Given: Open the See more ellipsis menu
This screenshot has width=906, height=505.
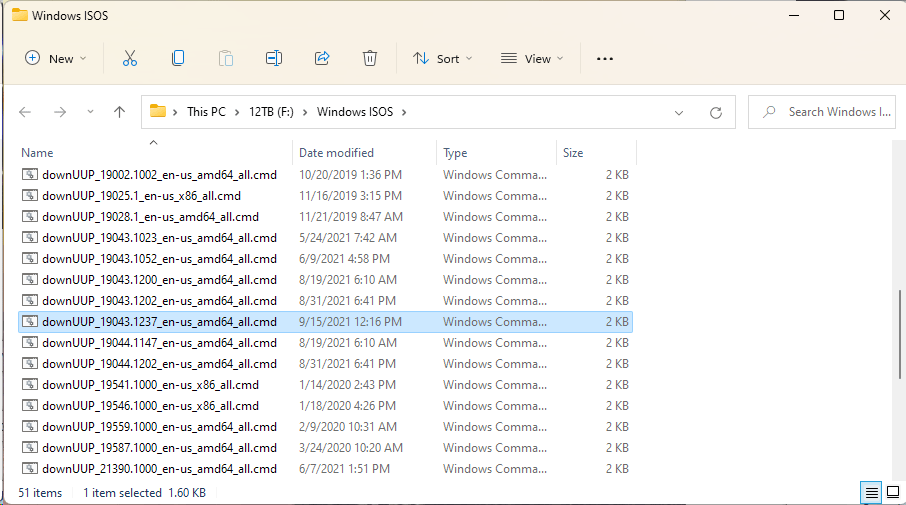Looking at the screenshot, I should coord(604,59).
